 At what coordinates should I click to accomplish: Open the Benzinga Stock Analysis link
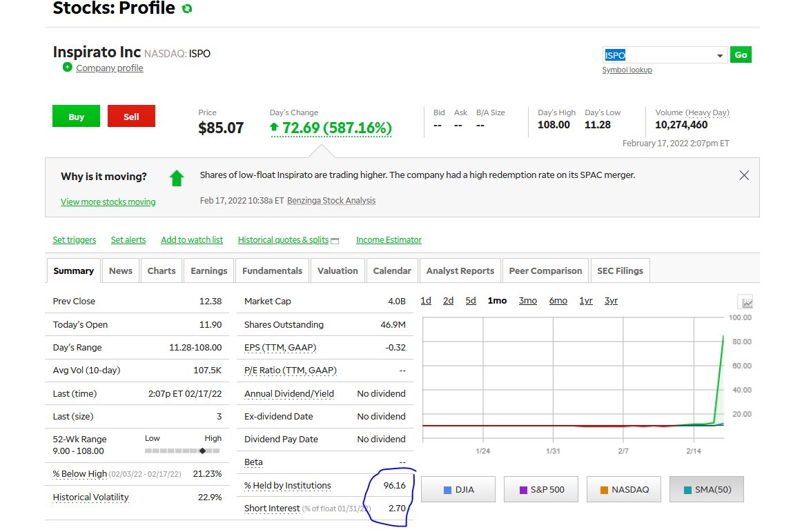tap(331, 201)
